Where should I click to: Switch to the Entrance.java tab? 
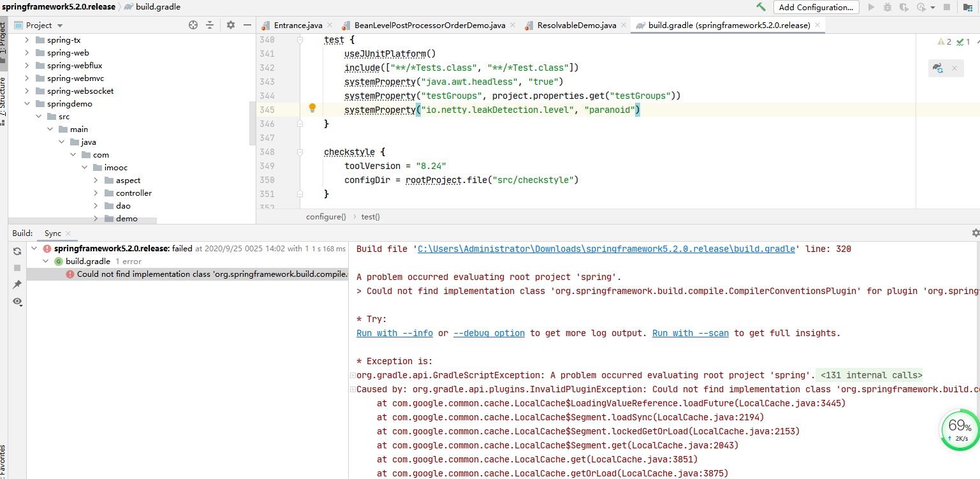[x=298, y=25]
